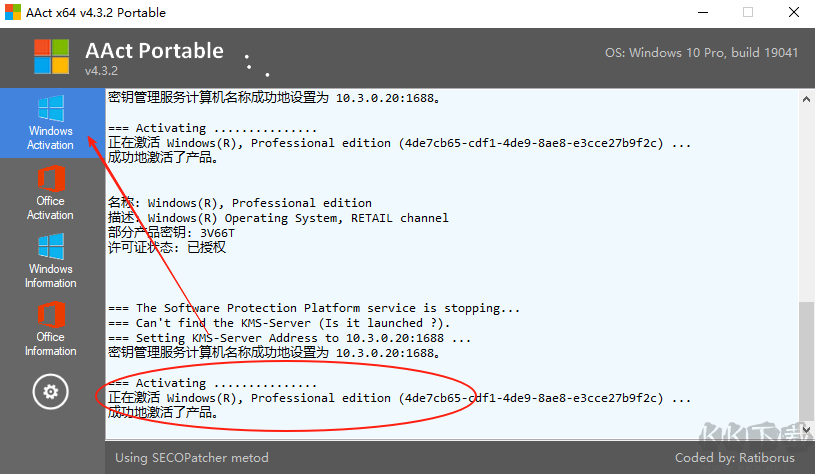Open the Office Activation section
815x474 pixels.
pyautogui.click(x=51, y=193)
